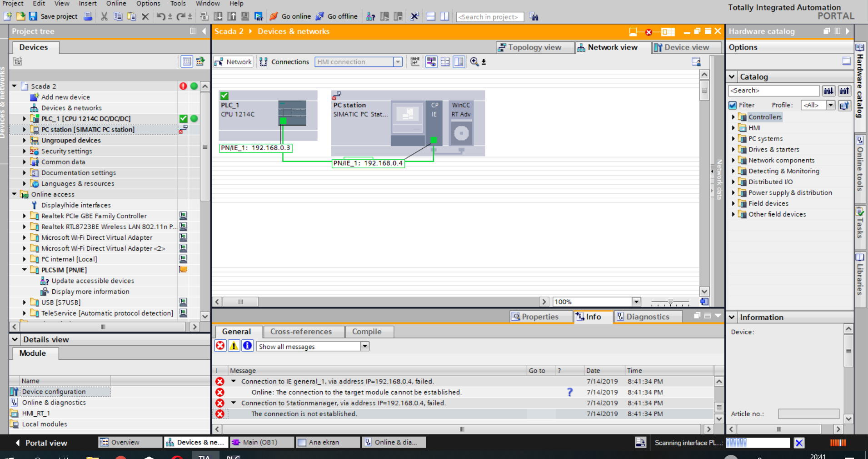Click the Copy icon in toolbar
Viewport: 868px width, 459px height.
coord(118,16)
